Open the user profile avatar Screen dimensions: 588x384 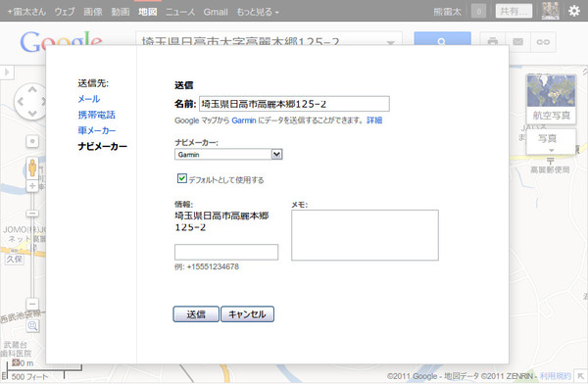coord(551,11)
